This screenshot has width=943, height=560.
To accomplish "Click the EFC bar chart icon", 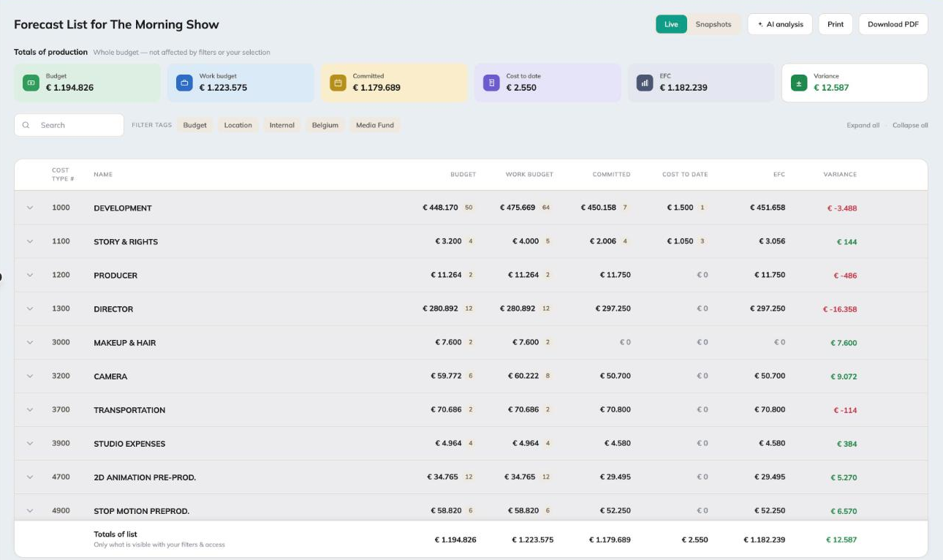I will 645,83.
